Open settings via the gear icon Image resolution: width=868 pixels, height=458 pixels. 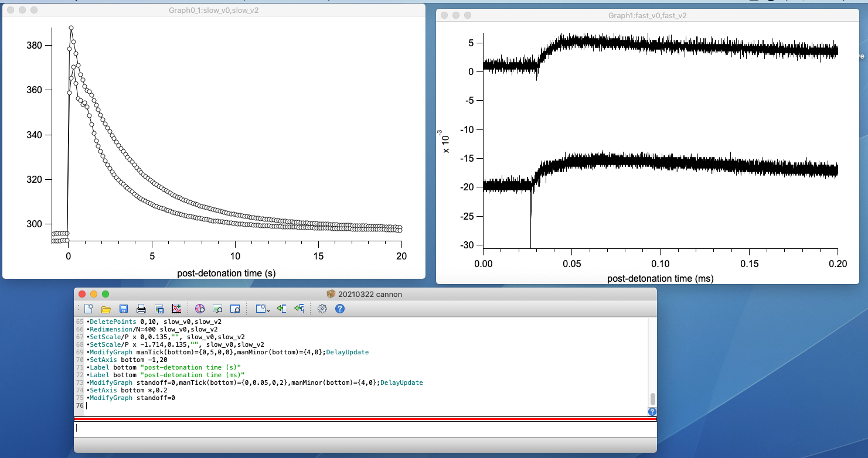coord(322,309)
